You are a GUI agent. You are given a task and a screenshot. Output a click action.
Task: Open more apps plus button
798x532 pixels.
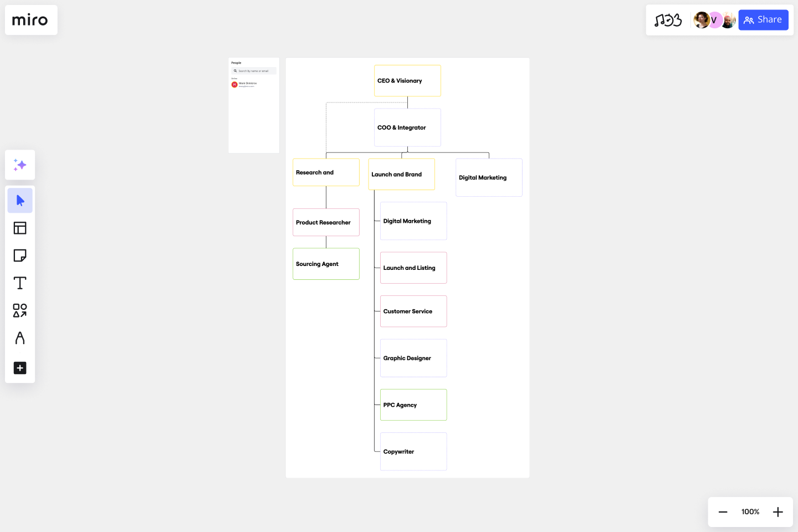coord(20,368)
